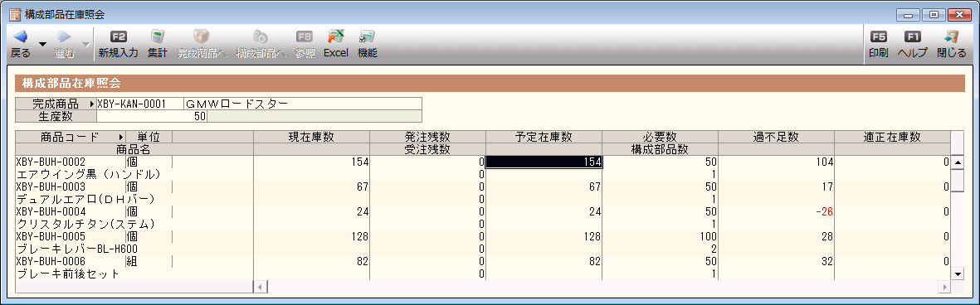980x305 pixels.
Task: Click the 完成商品 code field XBY-KAN-0001
Action: point(140,104)
